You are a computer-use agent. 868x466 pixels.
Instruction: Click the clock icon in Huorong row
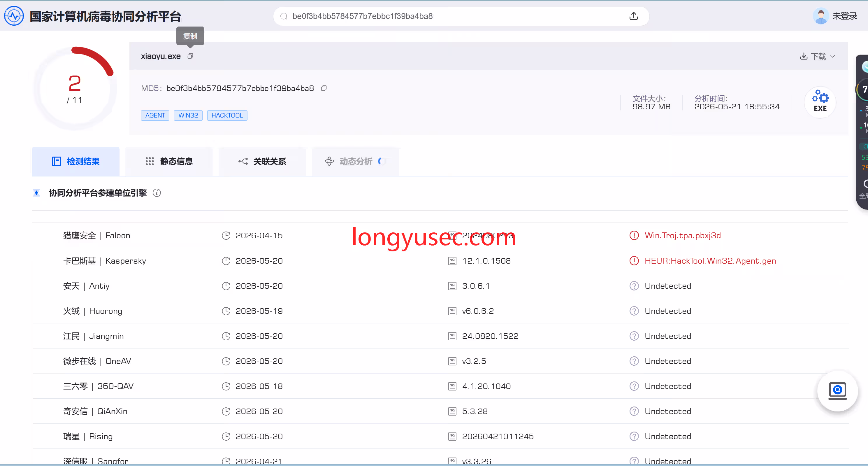[x=226, y=311]
